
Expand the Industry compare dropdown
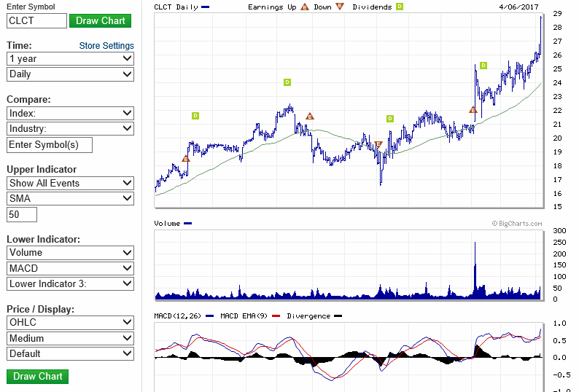tap(70, 129)
